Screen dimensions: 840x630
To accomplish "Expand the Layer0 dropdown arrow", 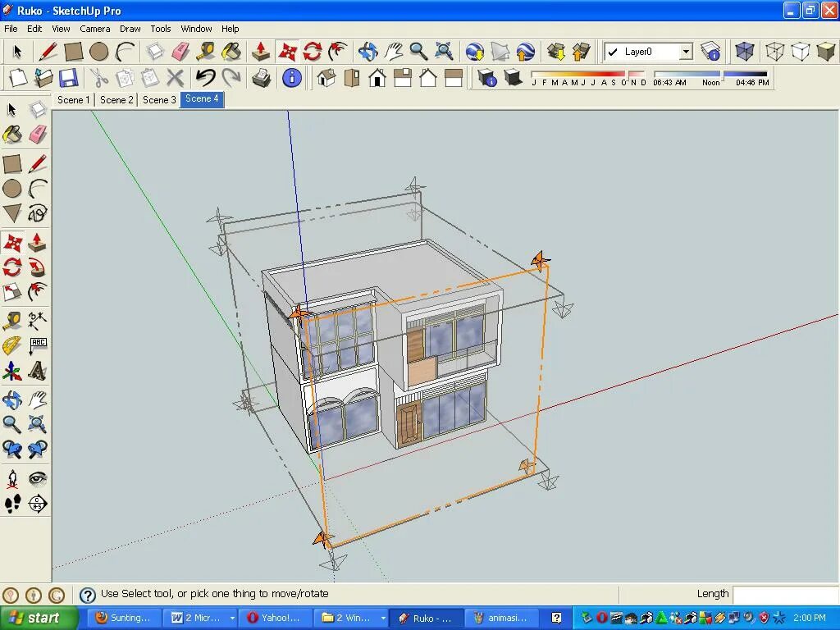I will click(686, 52).
